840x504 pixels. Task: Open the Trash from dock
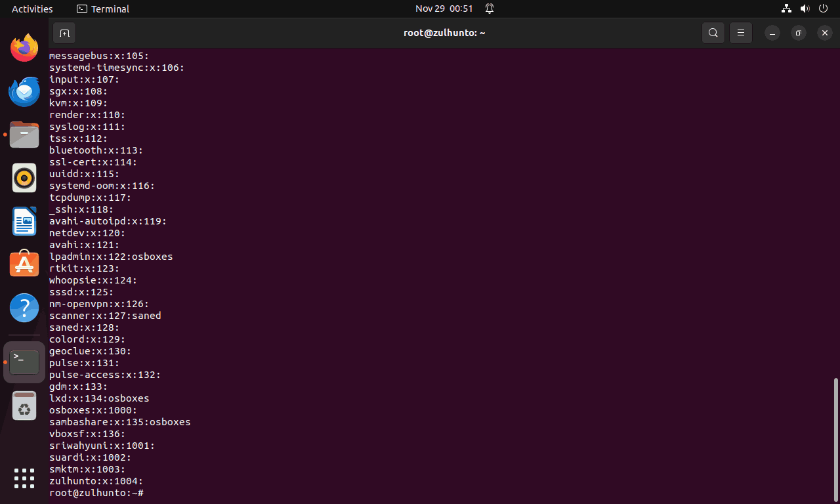point(24,406)
